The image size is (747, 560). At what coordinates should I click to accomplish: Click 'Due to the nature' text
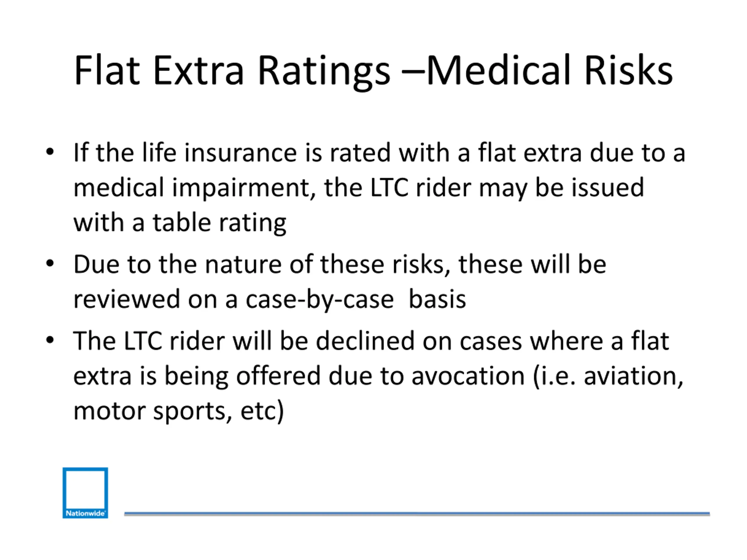(x=177, y=264)
